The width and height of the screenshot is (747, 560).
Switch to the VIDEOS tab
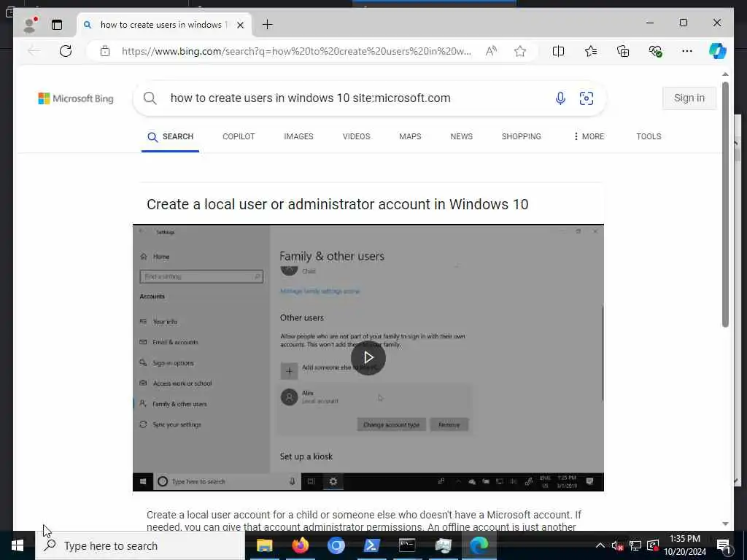356,136
